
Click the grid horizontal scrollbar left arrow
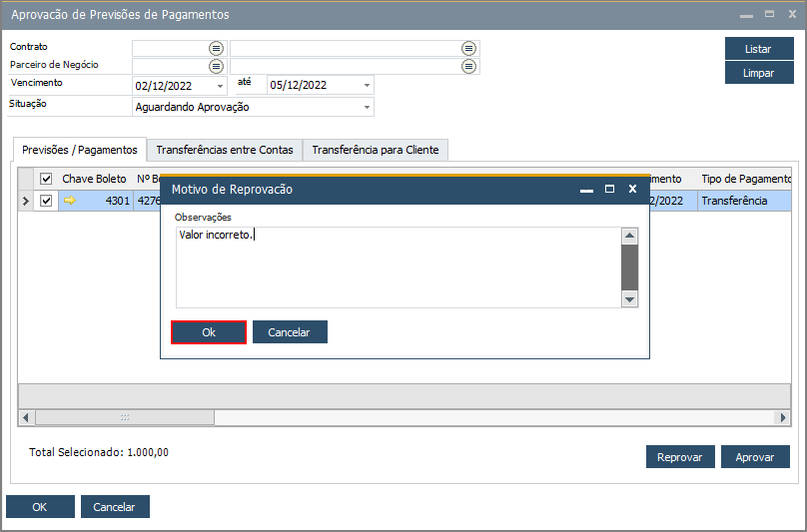coord(26,417)
